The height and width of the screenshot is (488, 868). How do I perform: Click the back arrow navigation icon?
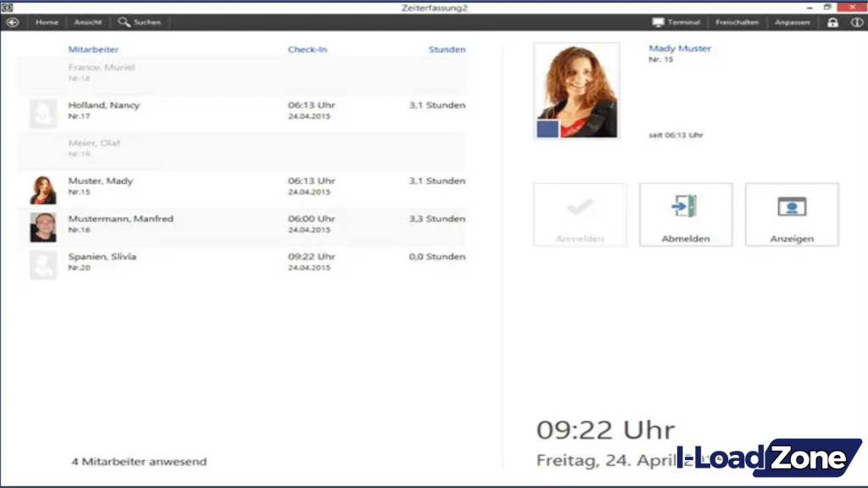point(12,22)
